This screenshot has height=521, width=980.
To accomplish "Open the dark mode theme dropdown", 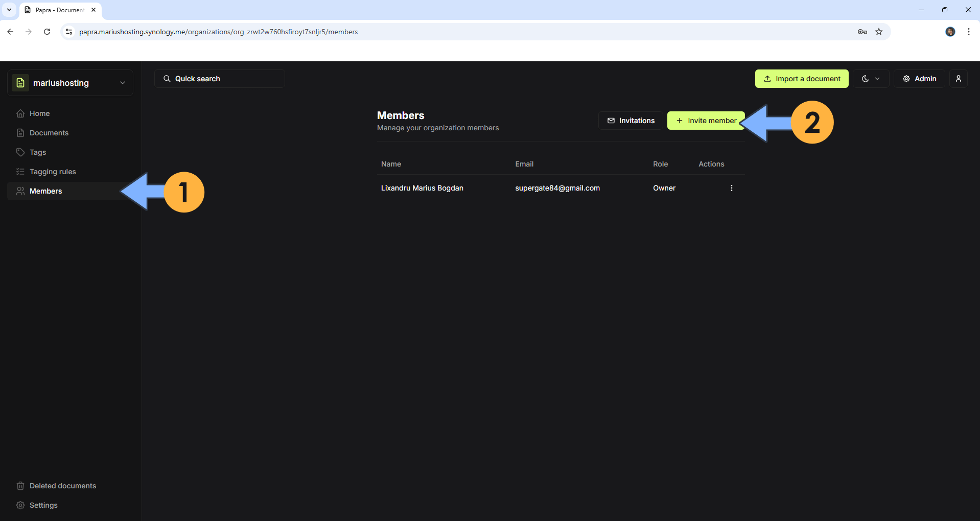I will coord(871,79).
